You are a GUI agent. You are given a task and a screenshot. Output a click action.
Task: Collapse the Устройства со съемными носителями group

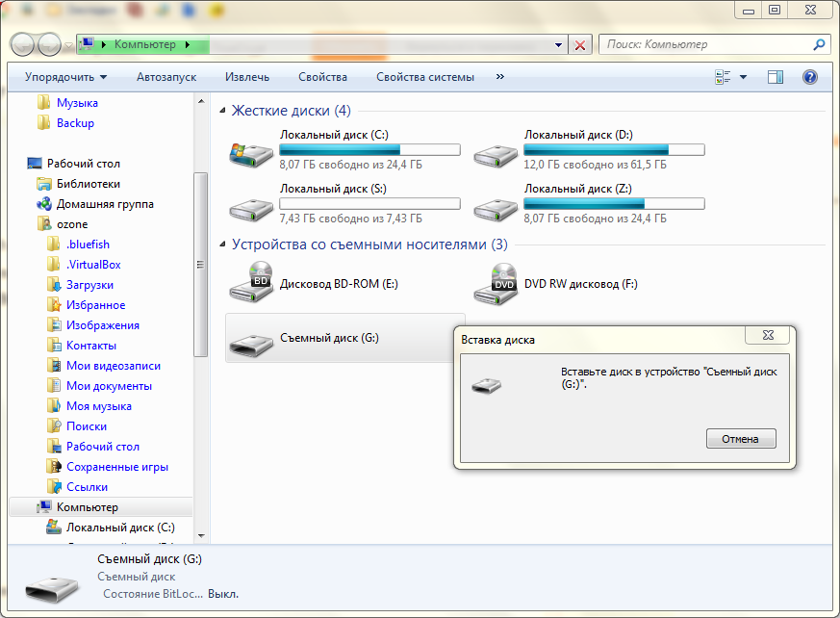pyautogui.click(x=222, y=245)
